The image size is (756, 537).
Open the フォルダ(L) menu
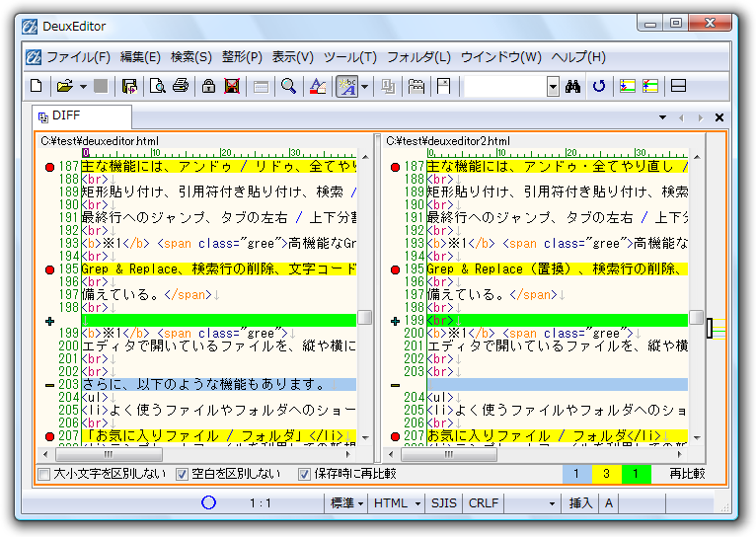pos(418,57)
